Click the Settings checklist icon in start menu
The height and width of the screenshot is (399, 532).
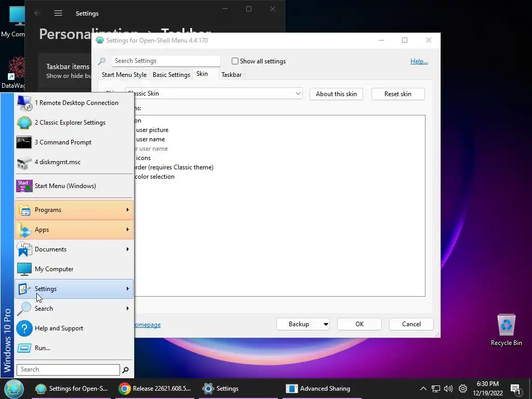point(24,289)
